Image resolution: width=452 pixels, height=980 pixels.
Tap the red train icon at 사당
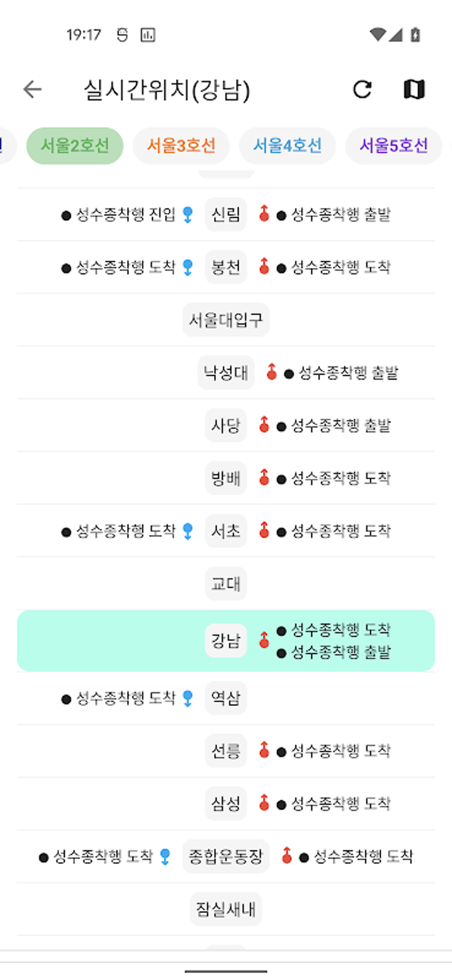(x=264, y=425)
